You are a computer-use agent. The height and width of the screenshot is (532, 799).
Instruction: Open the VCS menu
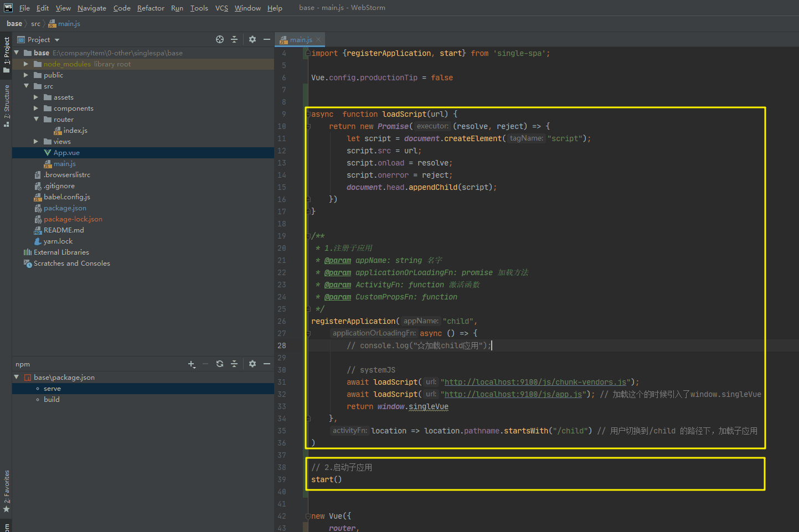221,8
